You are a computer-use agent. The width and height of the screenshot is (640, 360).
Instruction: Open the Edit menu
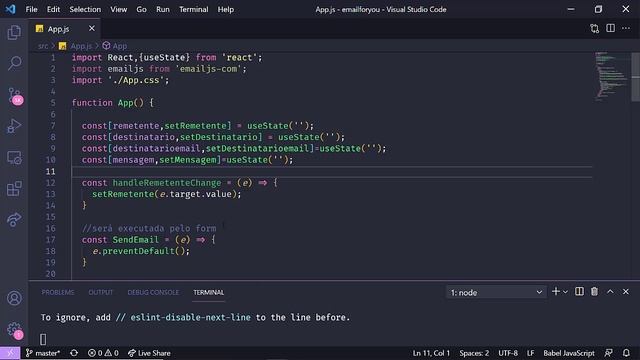[53, 9]
